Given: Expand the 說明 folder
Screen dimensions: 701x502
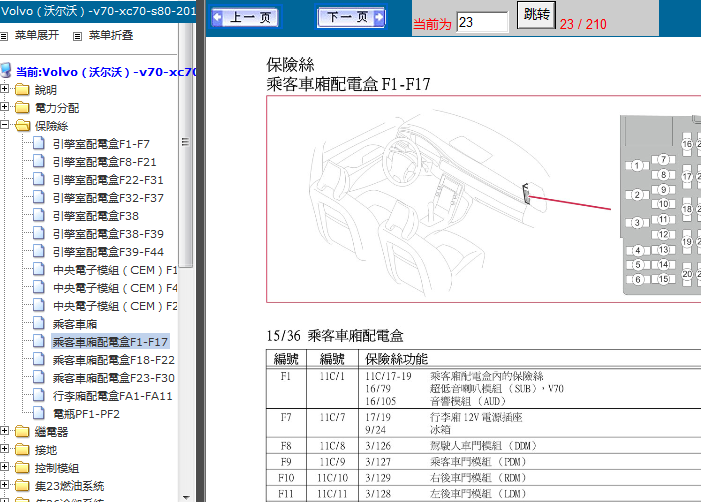Looking at the screenshot, I should 4,89.
